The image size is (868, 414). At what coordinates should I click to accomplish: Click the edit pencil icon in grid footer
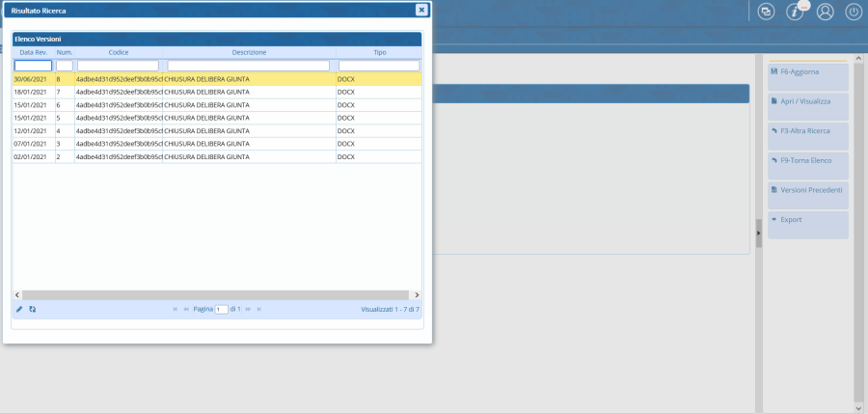(19, 309)
